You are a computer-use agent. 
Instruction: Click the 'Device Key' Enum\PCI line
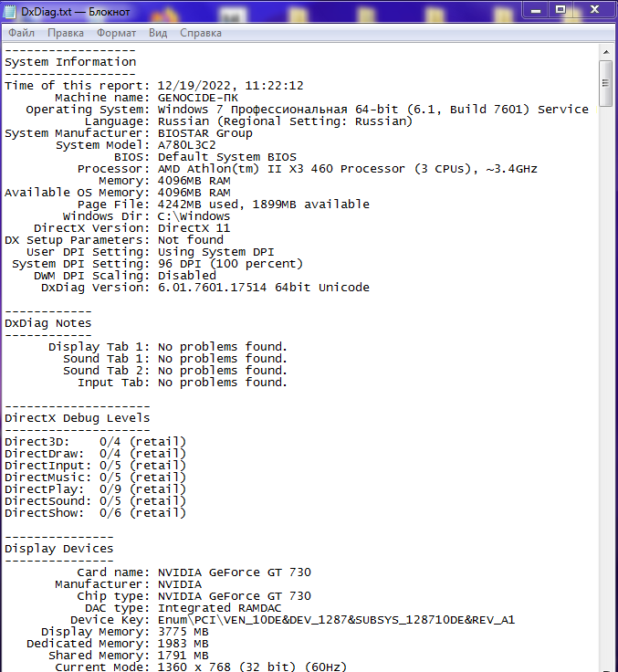pos(293,620)
